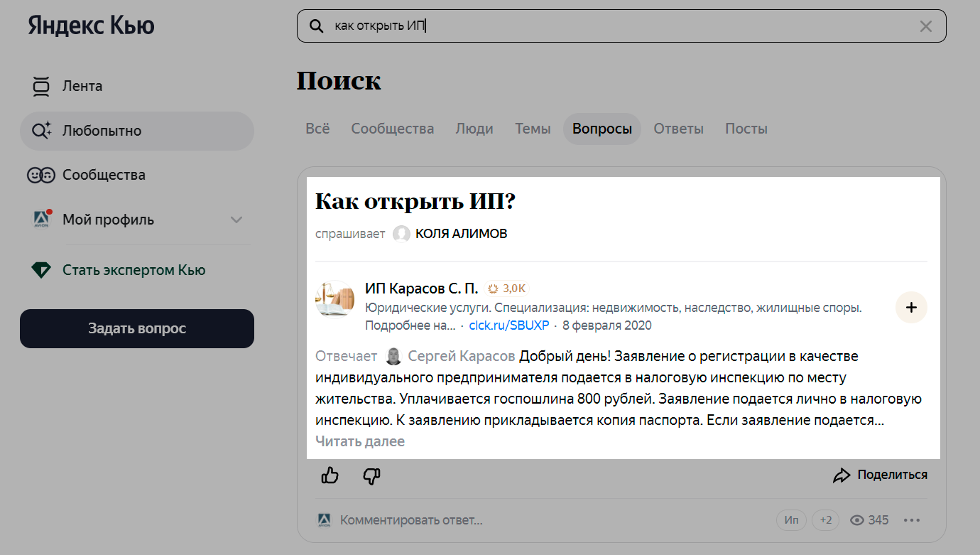Screen dimensions: 980x555
Task: Switch to the Люди tab
Action: [x=474, y=129]
